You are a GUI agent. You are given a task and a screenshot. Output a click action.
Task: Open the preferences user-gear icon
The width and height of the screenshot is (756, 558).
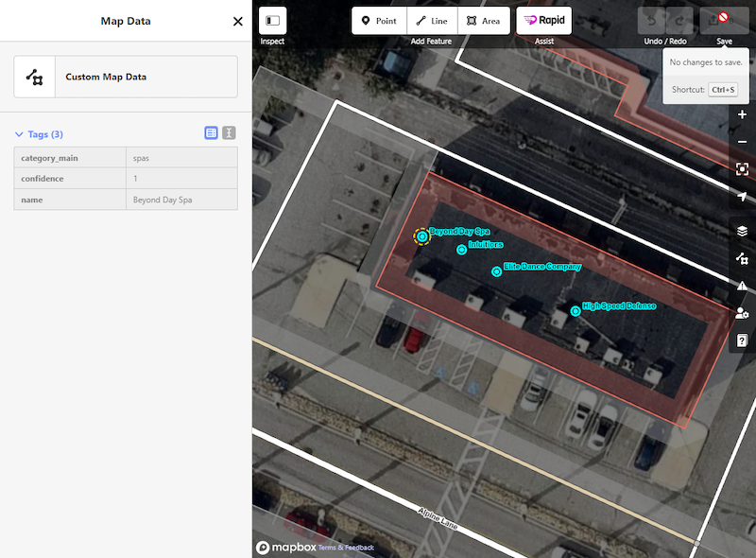[x=742, y=314]
